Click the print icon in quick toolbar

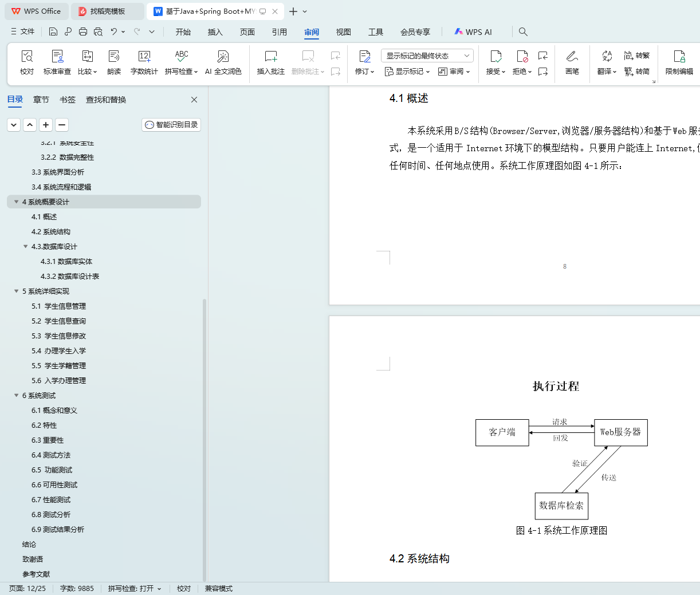pos(83,31)
